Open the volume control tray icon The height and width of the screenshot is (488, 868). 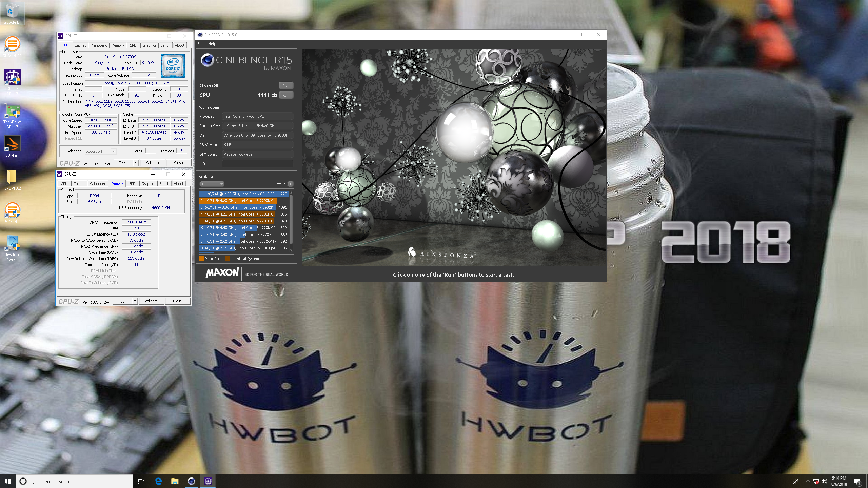pyautogui.click(x=824, y=481)
